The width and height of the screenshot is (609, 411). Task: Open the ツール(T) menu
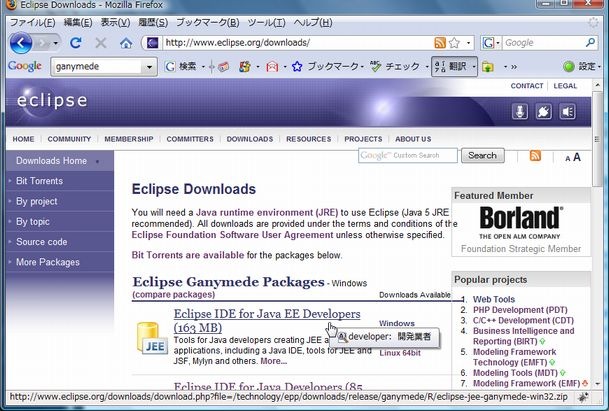[x=263, y=21]
